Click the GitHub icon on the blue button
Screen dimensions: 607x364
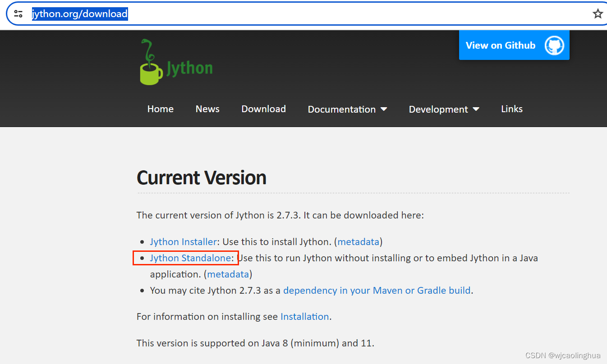tap(554, 45)
